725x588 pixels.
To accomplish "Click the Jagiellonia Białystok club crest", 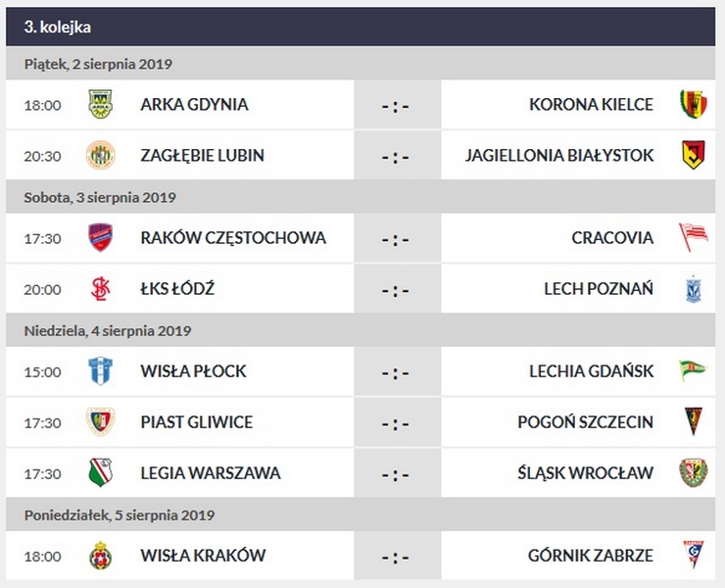I will point(693,155).
